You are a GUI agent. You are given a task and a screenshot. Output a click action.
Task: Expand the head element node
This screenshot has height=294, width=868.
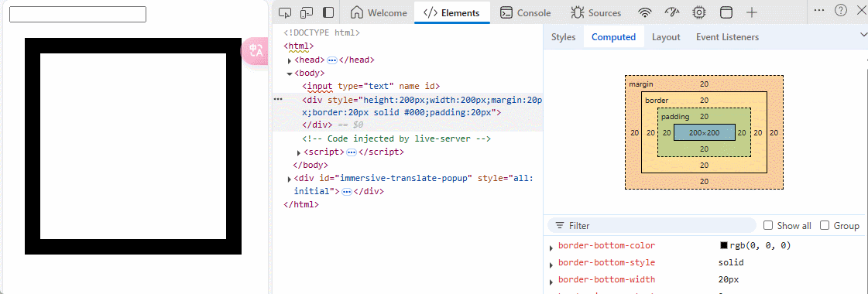290,60
